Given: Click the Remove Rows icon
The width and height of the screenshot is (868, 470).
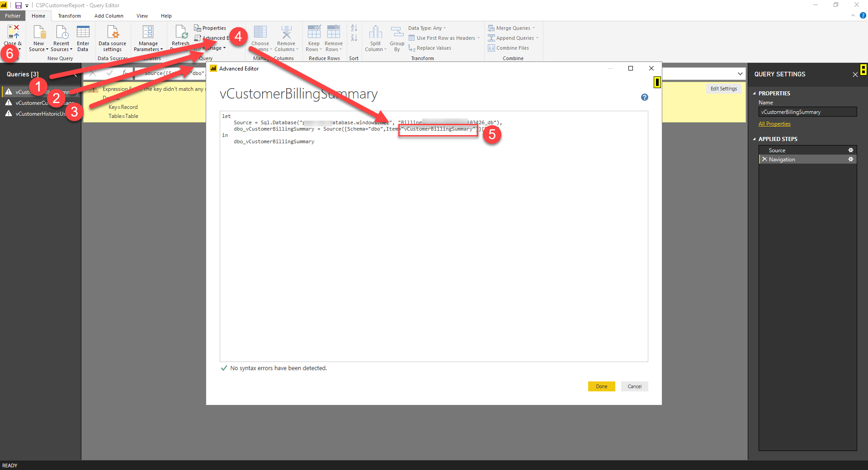Looking at the screenshot, I should pyautogui.click(x=334, y=32).
